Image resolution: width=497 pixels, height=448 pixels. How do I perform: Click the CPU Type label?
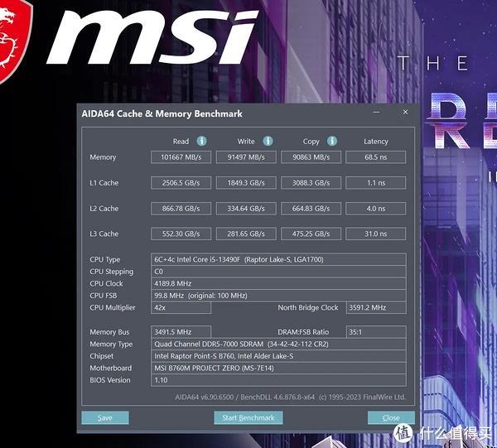coord(105,260)
